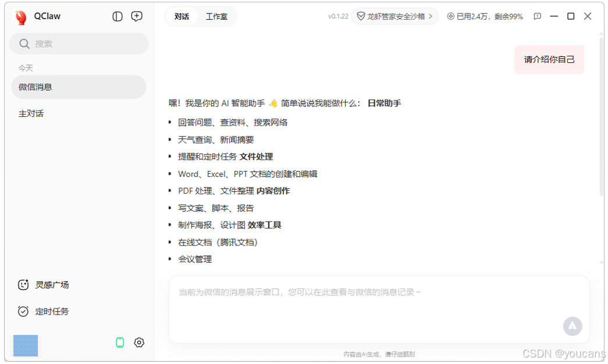608x364 pixels.
Task: Switch to the 工作室 tab
Action: pyautogui.click(x=216, y=16)
